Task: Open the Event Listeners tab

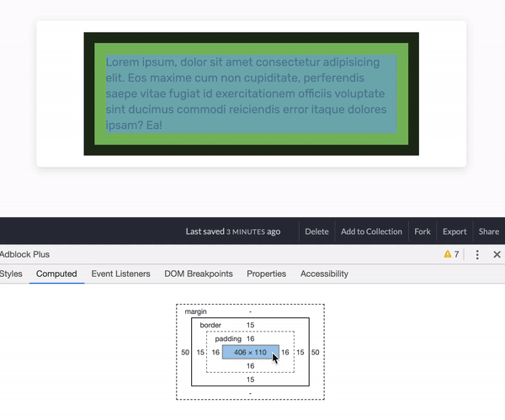Action: pyautogui.click(x=120, y=274)
